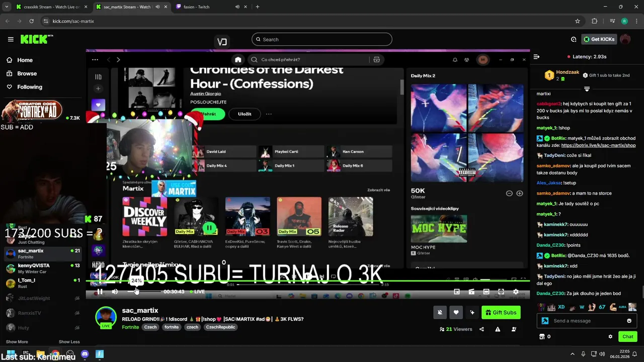Collapse the chat panel with arrow icon
644x362 pixels.
[536, 57]
